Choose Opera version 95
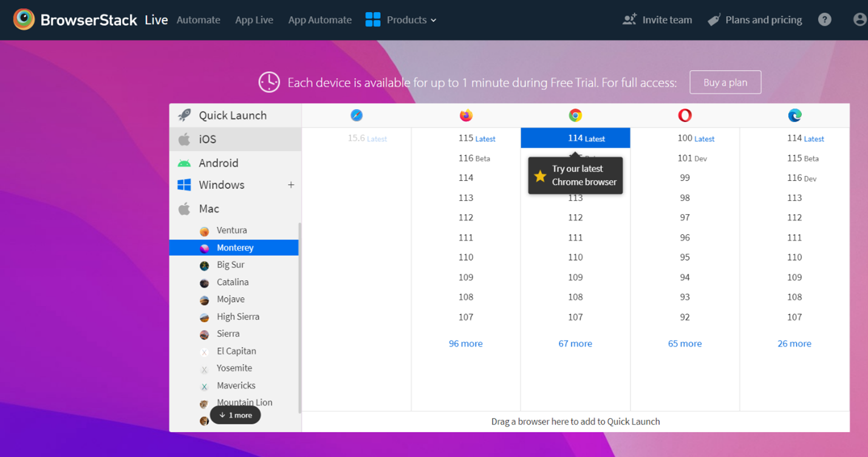The height and width of the screenshot is (457, 868). tap(685, 257)
